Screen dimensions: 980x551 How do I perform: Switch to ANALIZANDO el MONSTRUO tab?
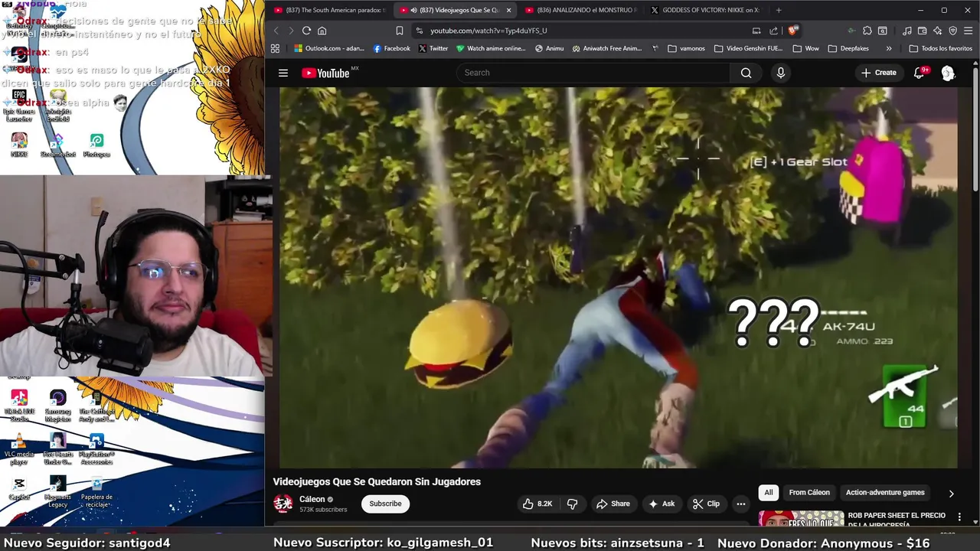pyautogui.click(x=580, y=10)
